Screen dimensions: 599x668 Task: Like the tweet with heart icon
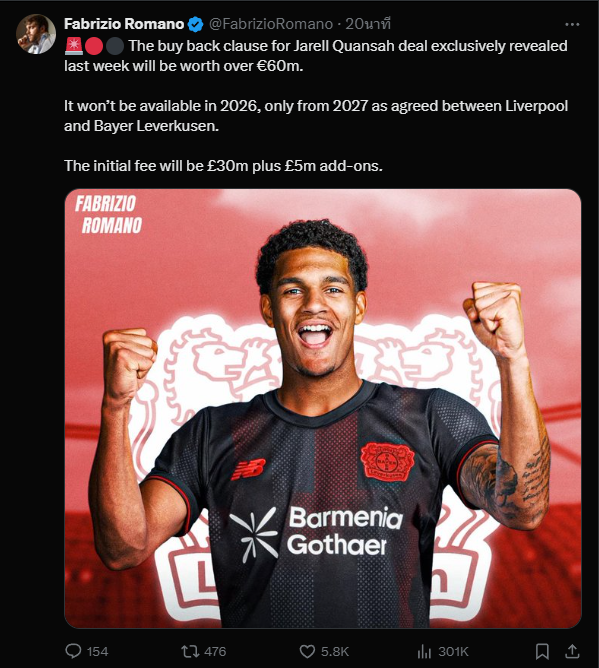pyautogui.click(x=307, y=651)
